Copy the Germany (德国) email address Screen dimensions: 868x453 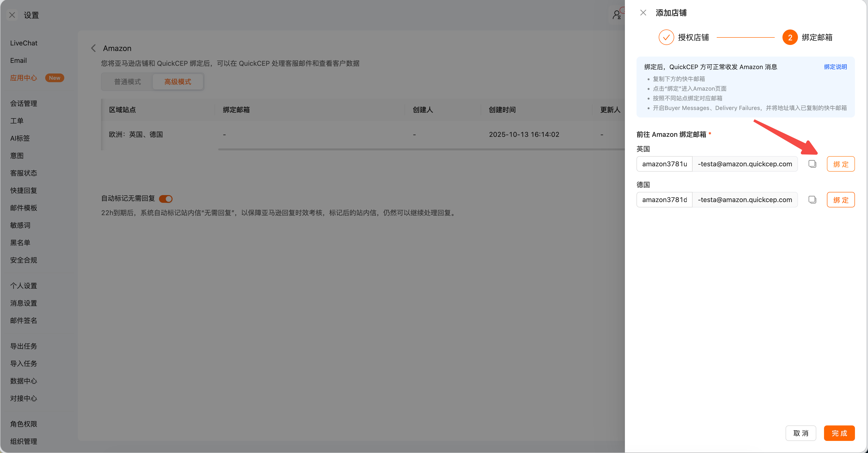click(x=812, y=199)
